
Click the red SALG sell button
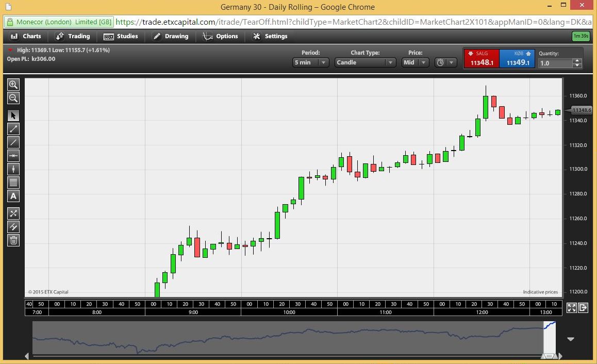(482, 59)
